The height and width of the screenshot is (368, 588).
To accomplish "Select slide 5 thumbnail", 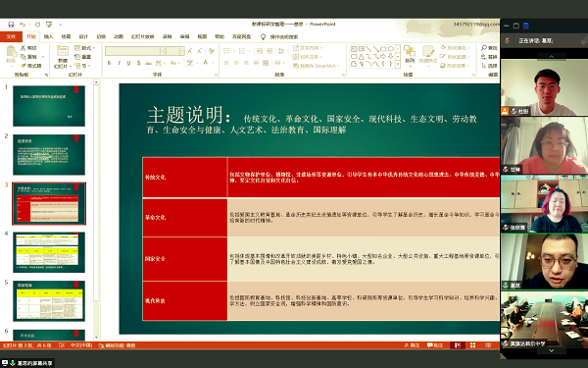I will (x=49, y=301).
